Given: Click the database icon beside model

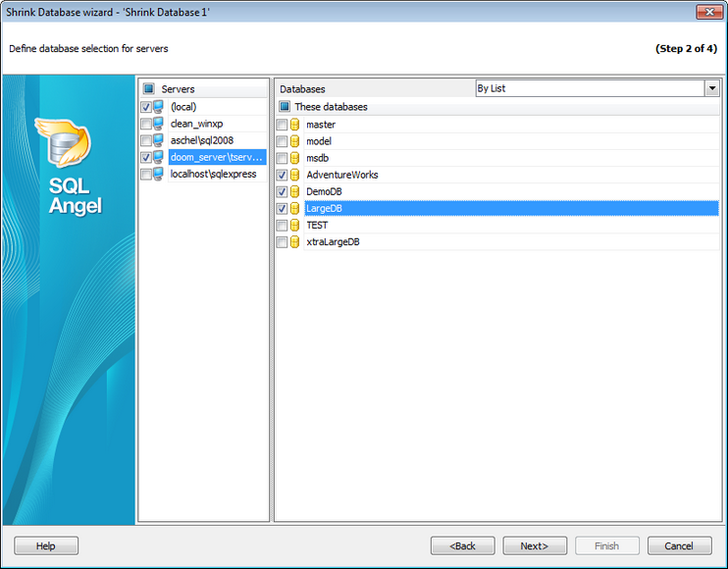Looking at the screenshot, I should pyautogui.click(x=294, y=141).
